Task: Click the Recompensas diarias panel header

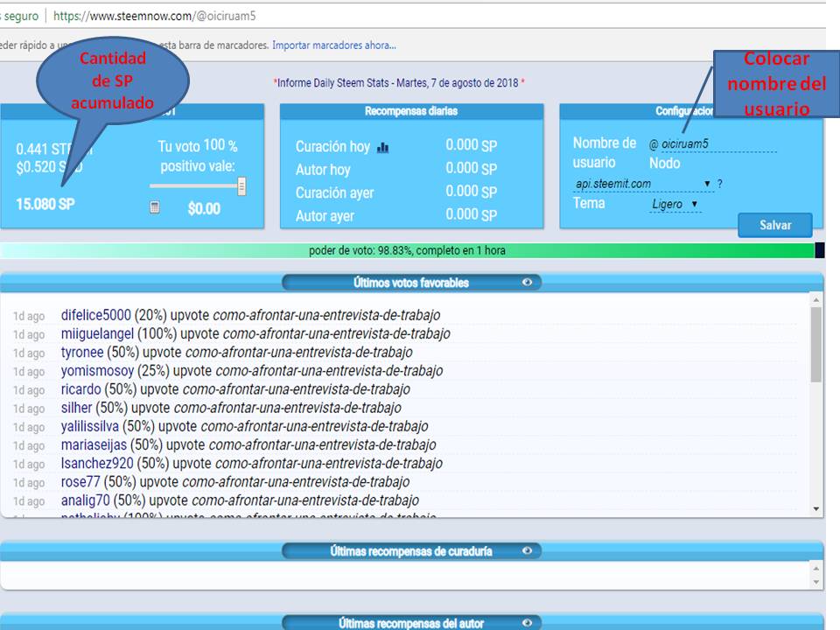Action: [x=411, y=111]
